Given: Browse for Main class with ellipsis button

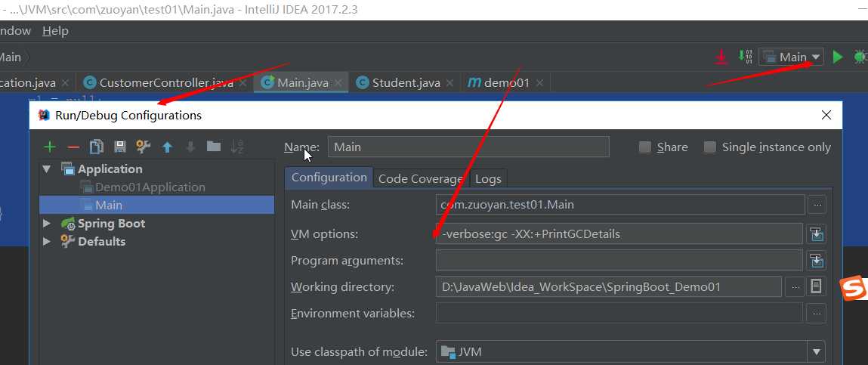Looking at the screenshot, I should tap(817, 204).
